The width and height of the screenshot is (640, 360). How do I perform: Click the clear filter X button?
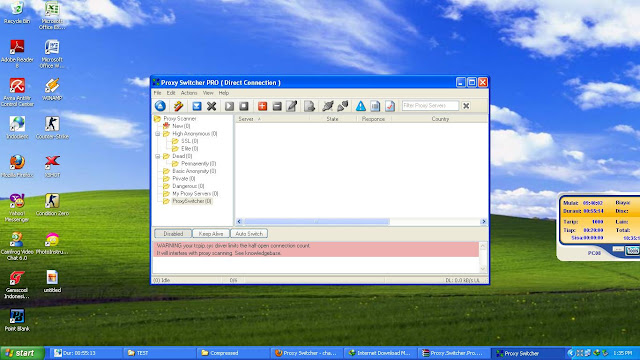[x=466, y=106]
